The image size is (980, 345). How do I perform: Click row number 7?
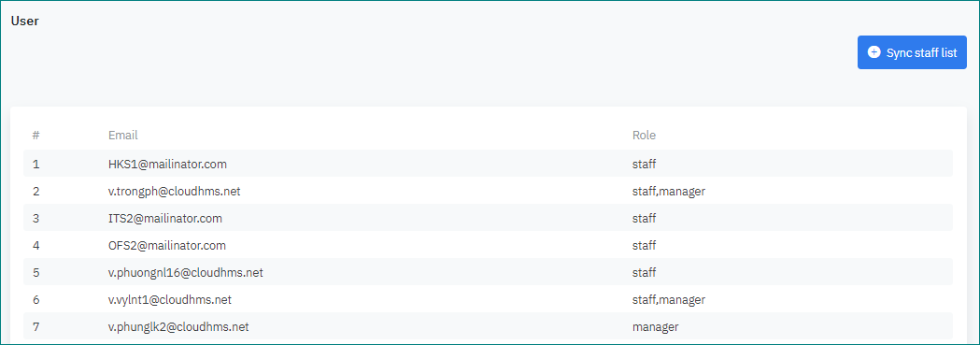pos(36,327)
